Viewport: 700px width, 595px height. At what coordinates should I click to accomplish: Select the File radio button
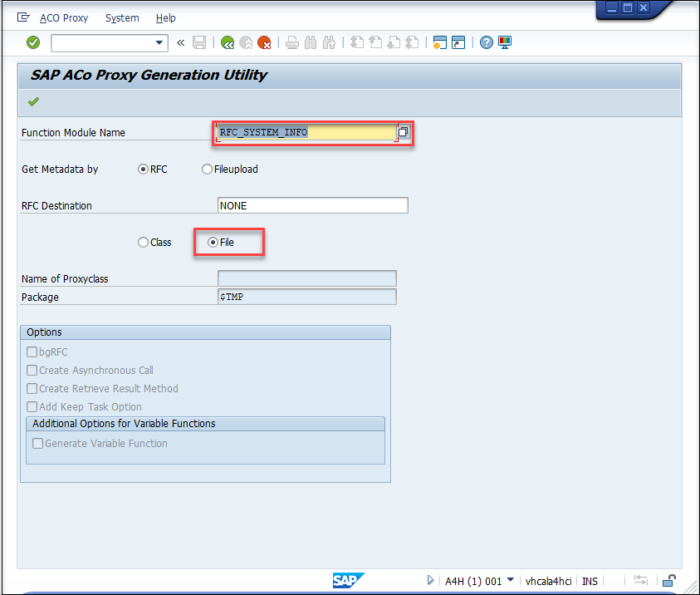click(213, 242)
